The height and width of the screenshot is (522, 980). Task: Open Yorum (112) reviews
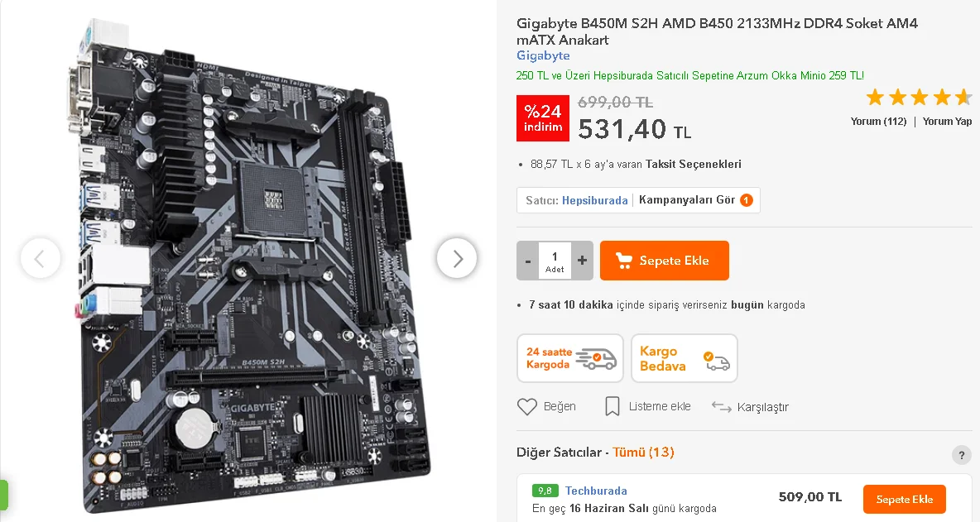click(x=878, y=121)
